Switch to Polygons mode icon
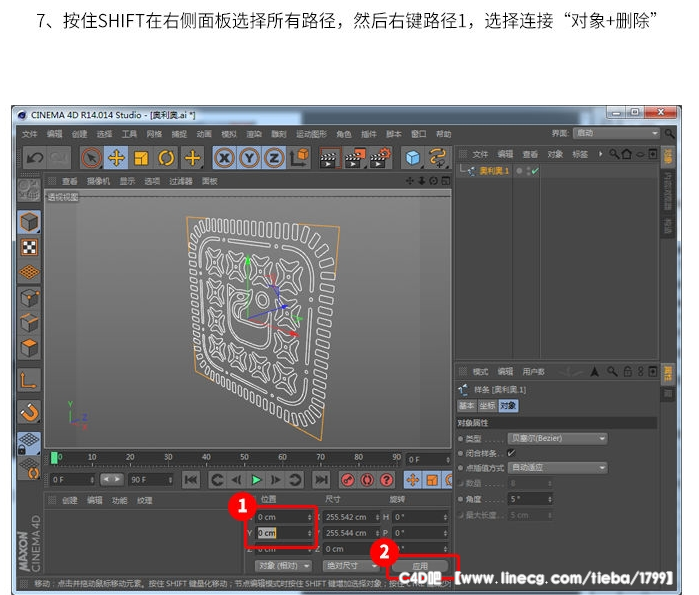This screenshot has height=595, width=699. 29,348
